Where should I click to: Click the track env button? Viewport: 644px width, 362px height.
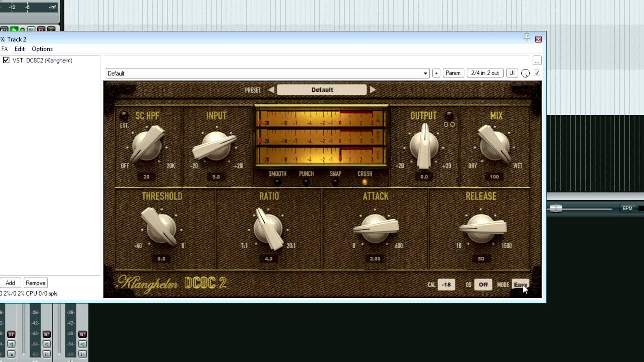click(x=4, y=30)
